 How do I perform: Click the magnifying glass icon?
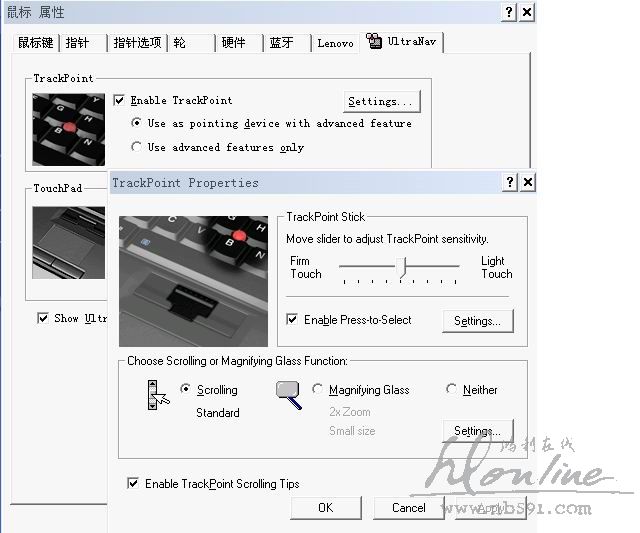click(x=288, y=395)
